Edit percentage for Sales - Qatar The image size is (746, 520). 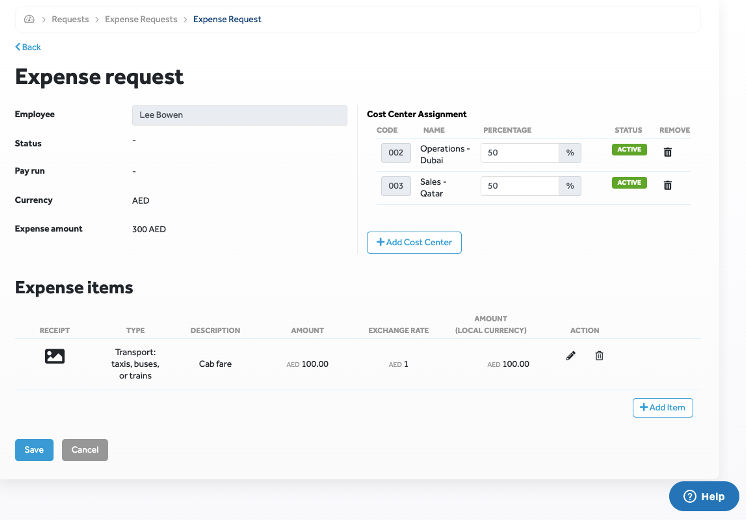[519, 186]
